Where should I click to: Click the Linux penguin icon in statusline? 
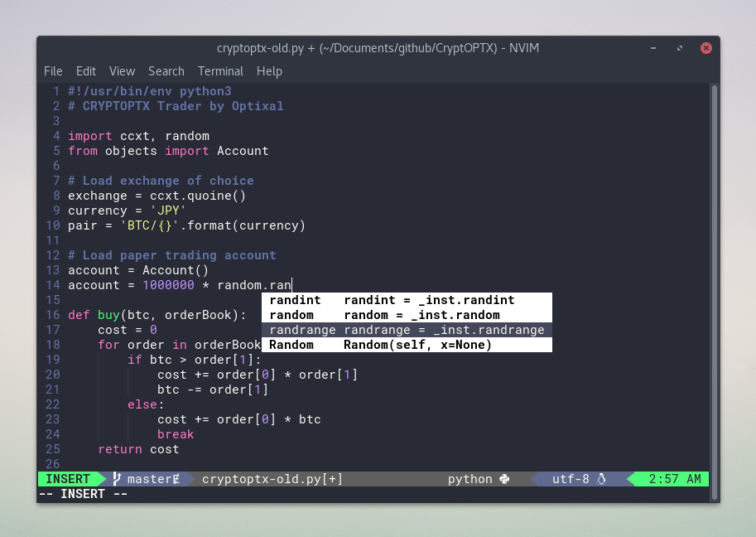(601, 479)
